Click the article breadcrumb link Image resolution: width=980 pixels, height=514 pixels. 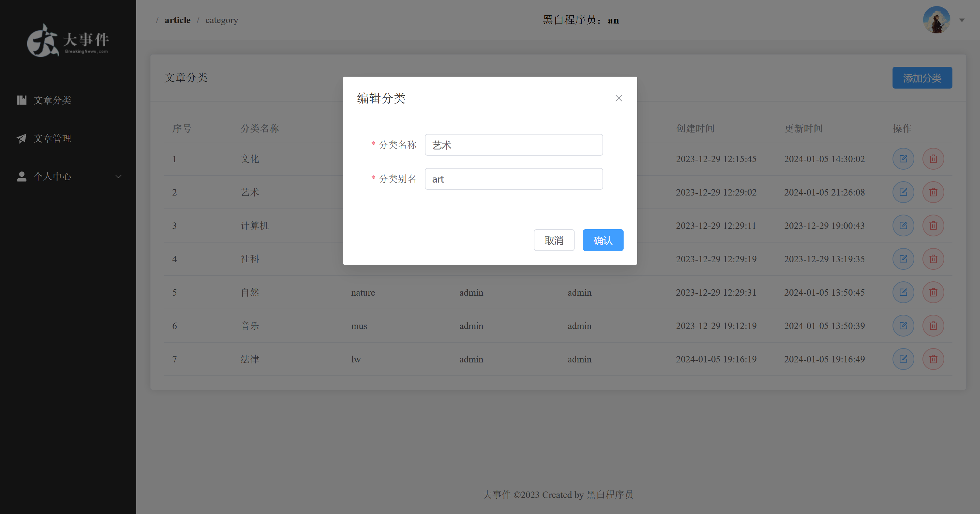[x=177, y=20]
